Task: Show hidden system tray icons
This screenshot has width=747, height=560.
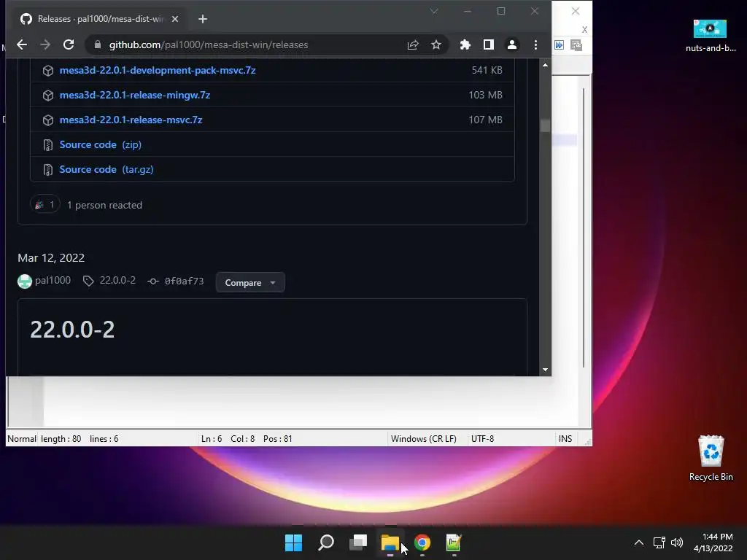Action: [x=639, y=542]
